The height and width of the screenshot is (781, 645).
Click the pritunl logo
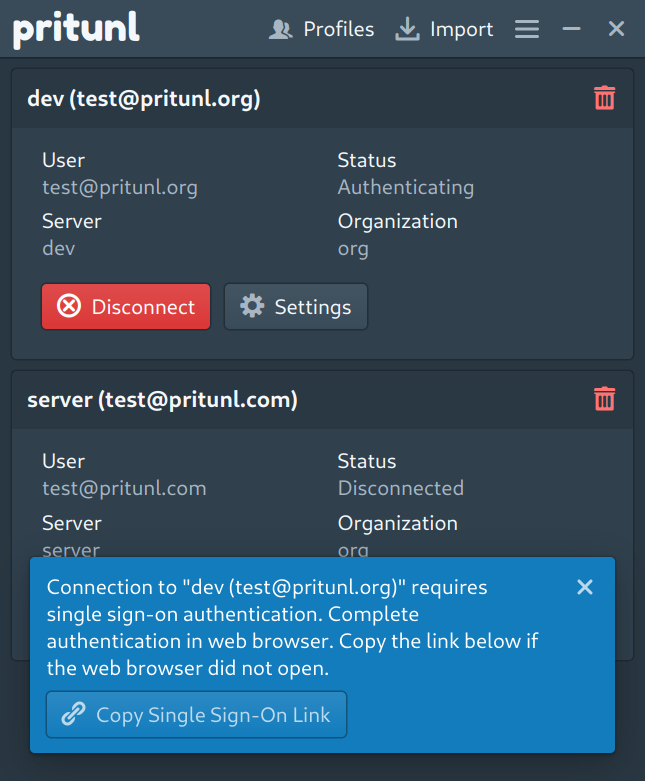pyautogui.click(x=76, y=29)
